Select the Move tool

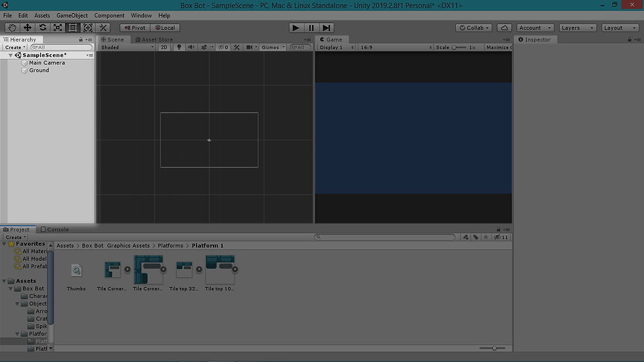click(28, 28)
